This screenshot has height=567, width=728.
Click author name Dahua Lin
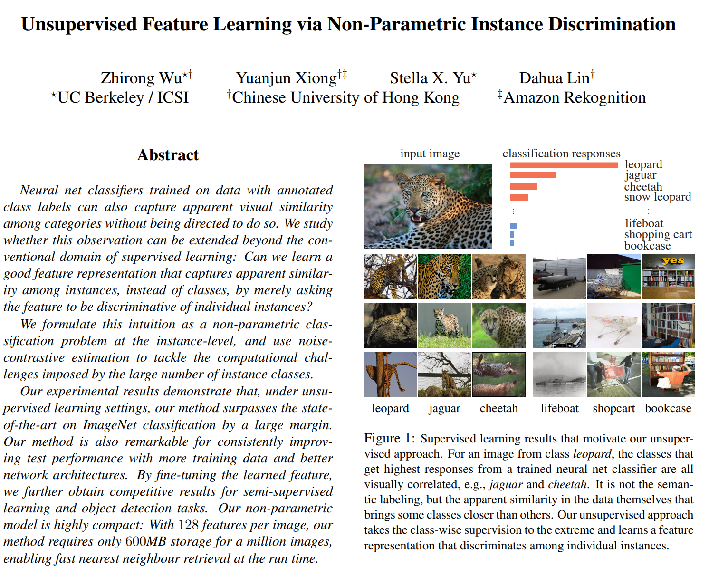tap(554, 78)
